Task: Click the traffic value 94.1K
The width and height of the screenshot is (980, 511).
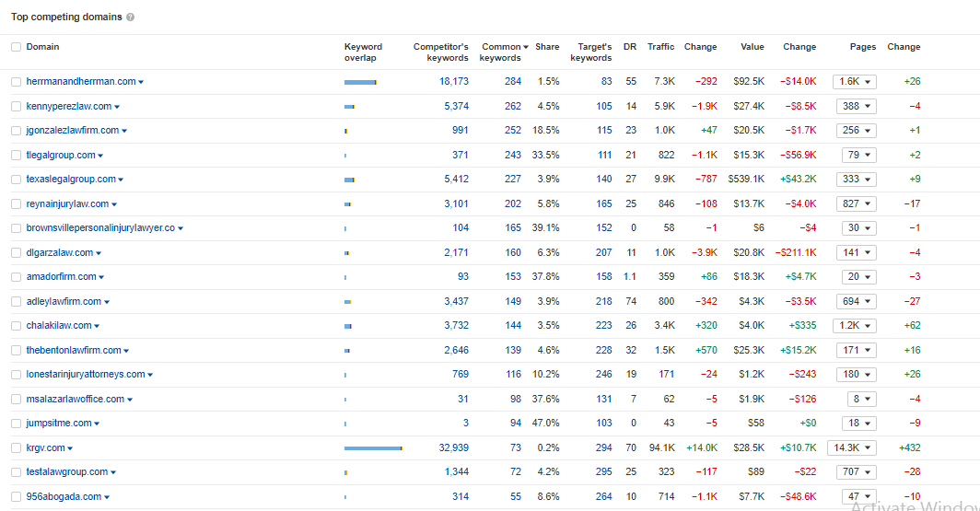Action: click(662, 447)
